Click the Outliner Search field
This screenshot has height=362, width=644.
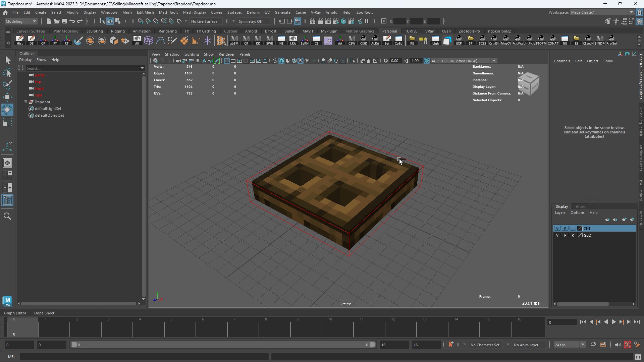click(x=83, y=68)
